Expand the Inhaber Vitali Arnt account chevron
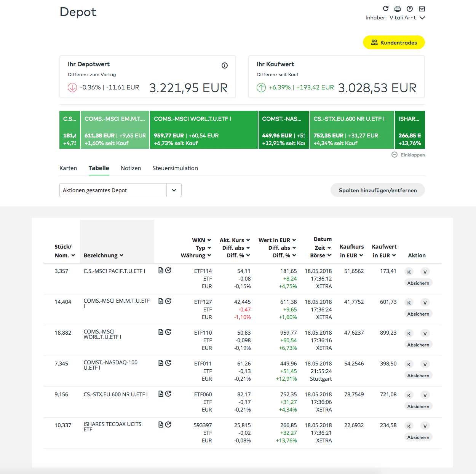This screenshot has height=474, width=476. point(422,18)
